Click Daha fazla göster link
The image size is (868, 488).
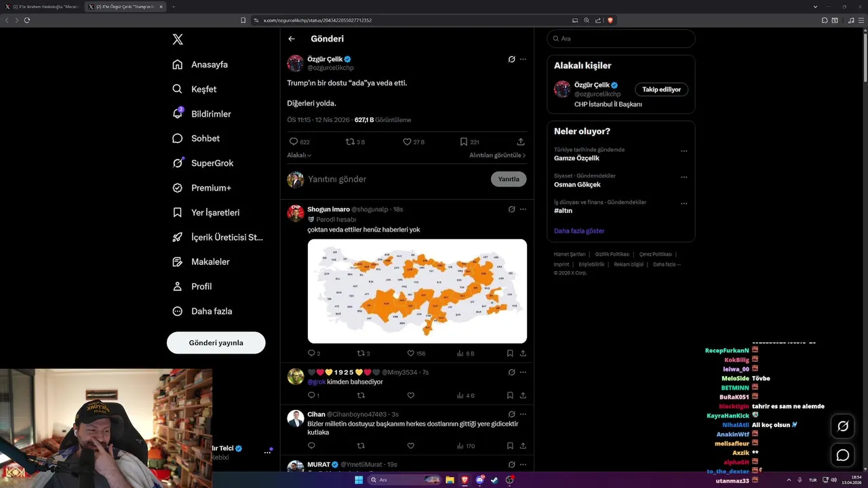(x=579, y=231)
